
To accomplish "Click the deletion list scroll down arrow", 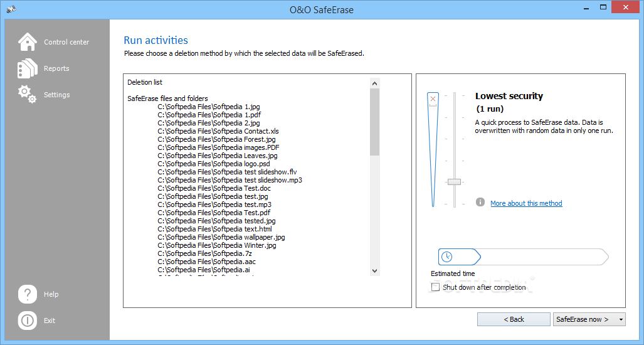I will [x=374, y=270].
